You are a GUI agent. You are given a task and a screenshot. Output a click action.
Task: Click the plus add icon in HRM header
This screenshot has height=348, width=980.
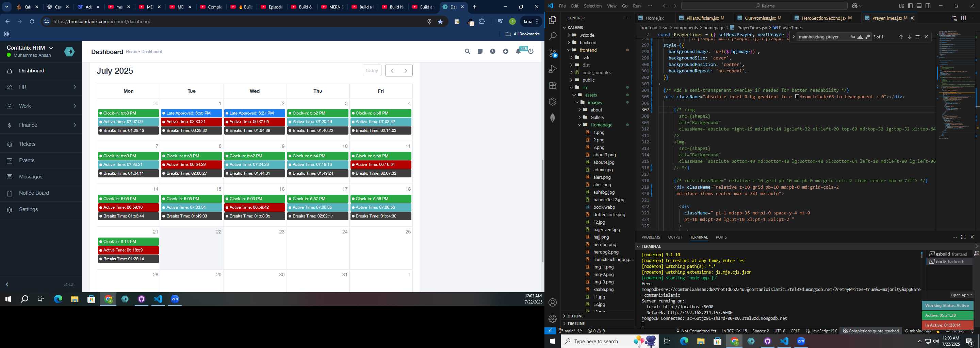point(506,52)
